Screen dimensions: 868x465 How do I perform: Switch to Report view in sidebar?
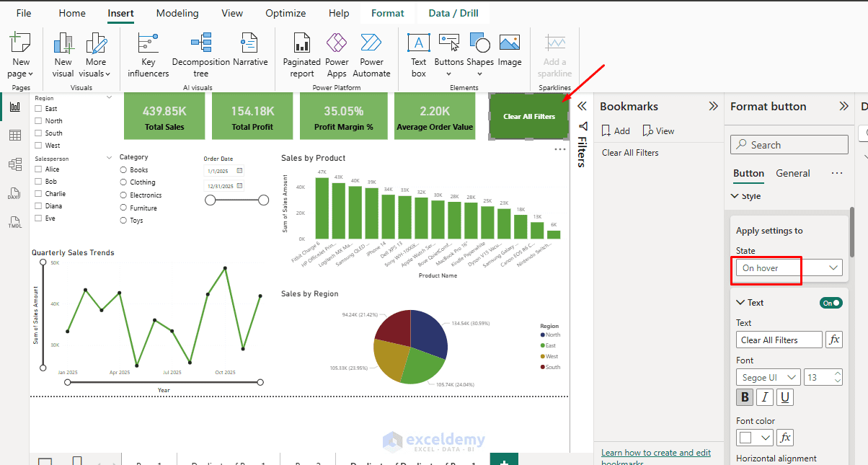(x=14, y=107)
